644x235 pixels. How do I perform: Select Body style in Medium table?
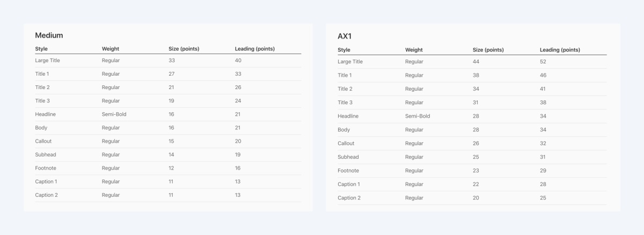[41, 128]
